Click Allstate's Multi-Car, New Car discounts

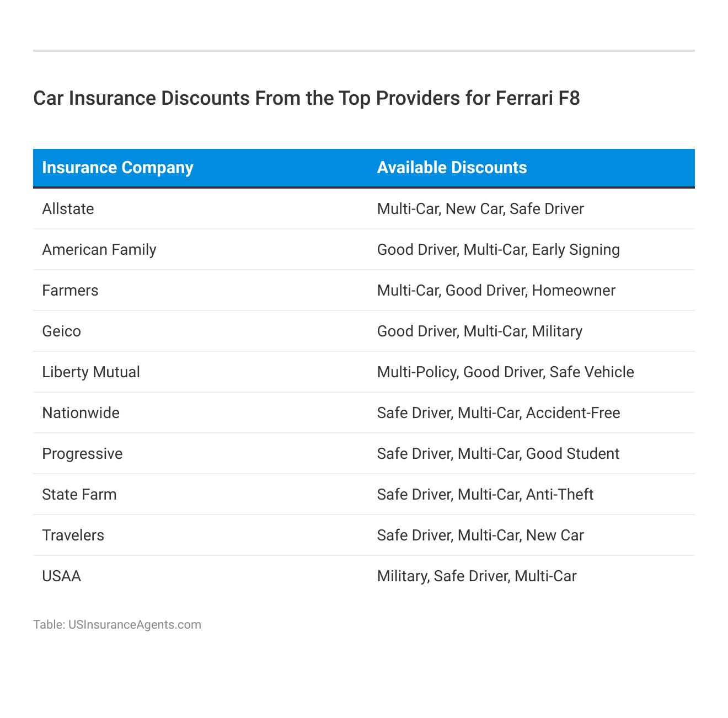click(480, 209)
